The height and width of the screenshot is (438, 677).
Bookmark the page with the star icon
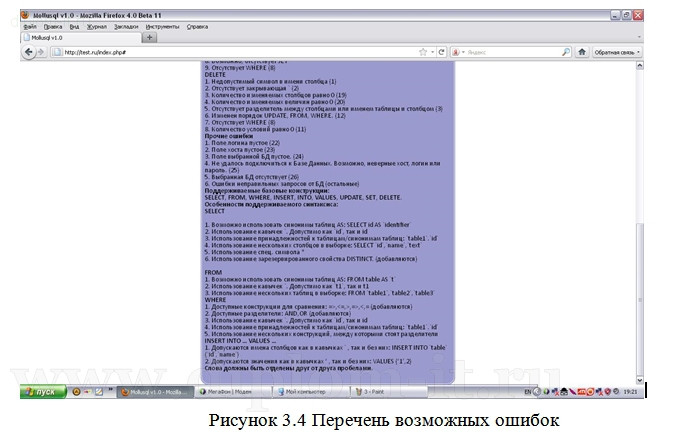point(423,52)
